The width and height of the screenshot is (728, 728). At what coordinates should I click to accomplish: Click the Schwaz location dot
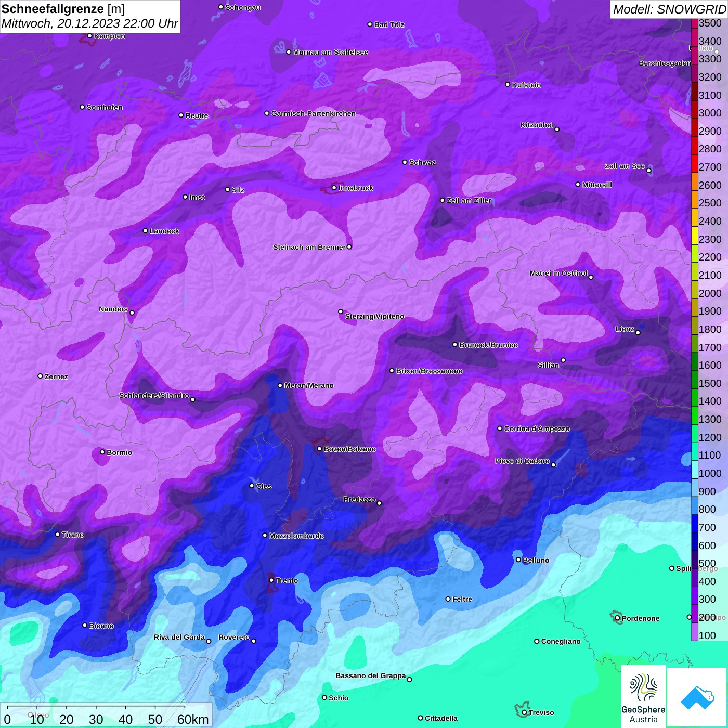coord(405,162)
